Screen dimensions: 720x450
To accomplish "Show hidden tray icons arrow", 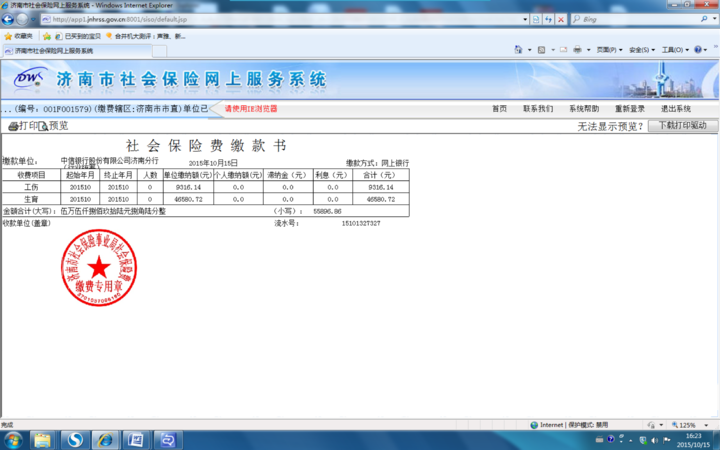I will pos(631,440).
